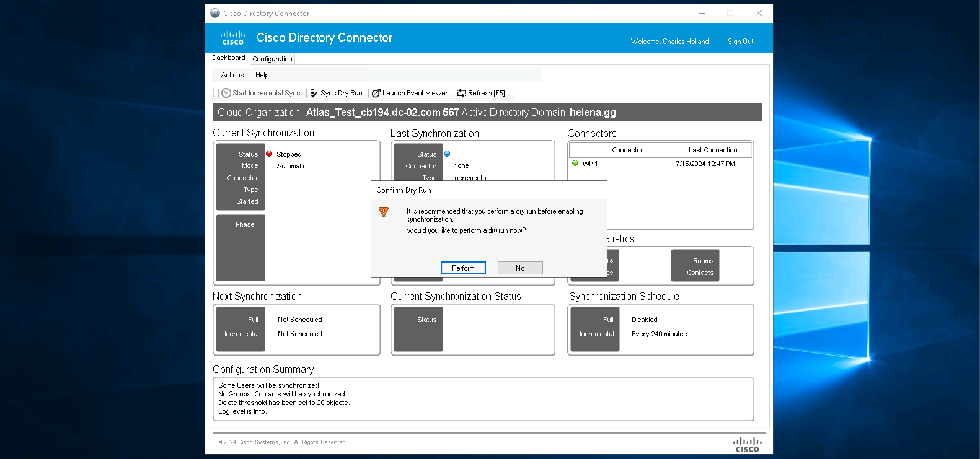980x459 pixels.
Task: Click the blue Last Synchronization status dot
Action: [x=447, y=154]
